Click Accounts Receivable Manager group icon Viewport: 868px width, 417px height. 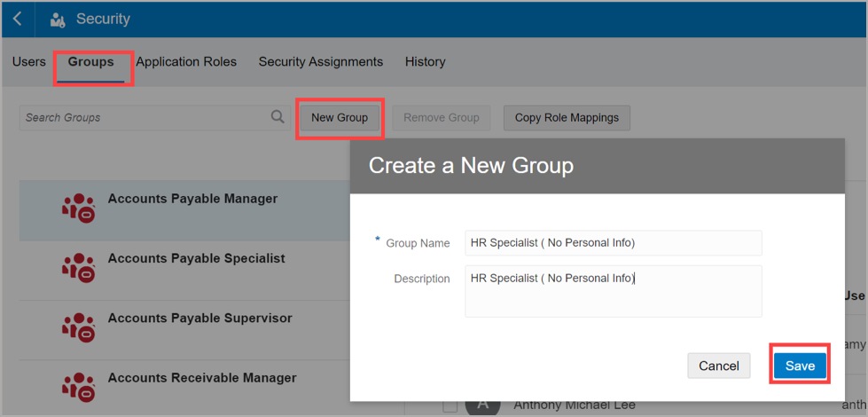point(79,387)
